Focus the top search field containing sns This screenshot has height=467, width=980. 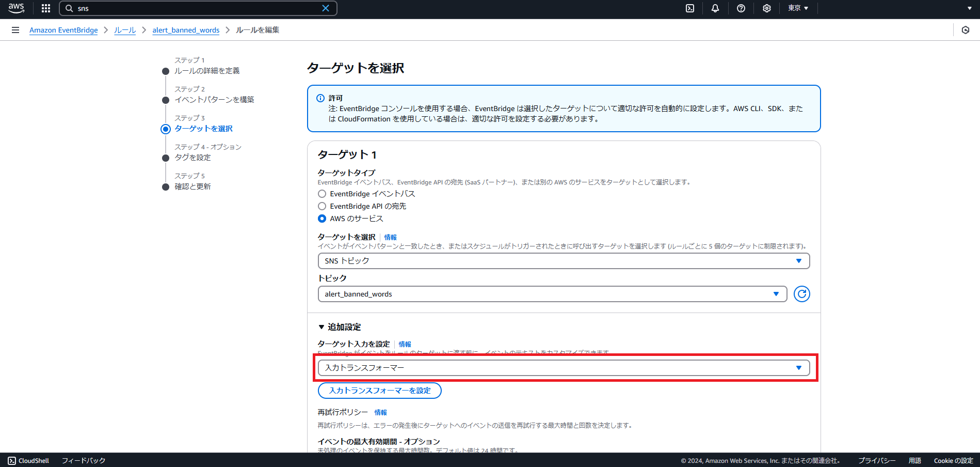[x=198, y=8]
